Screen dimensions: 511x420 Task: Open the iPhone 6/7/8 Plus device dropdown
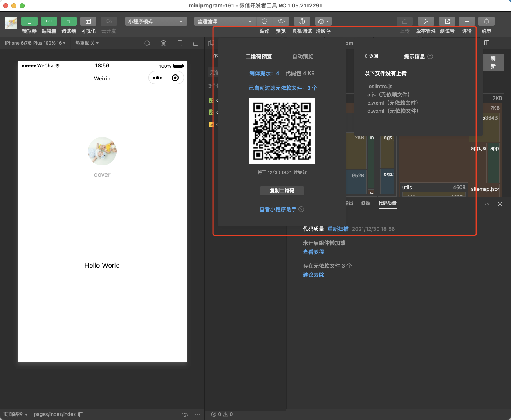click(35, 43)
